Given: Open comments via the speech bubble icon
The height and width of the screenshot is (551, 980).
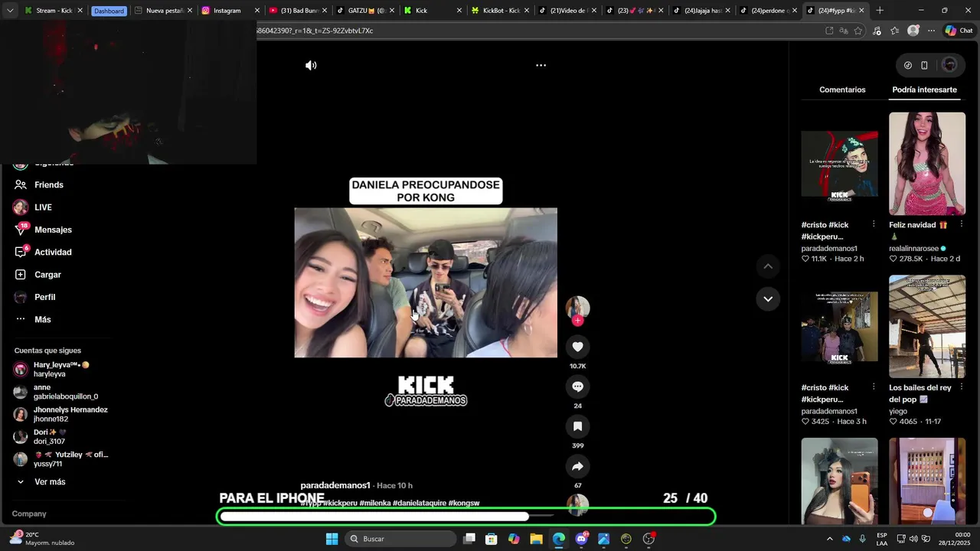Looking at the screenshot, I should point(577,386).
